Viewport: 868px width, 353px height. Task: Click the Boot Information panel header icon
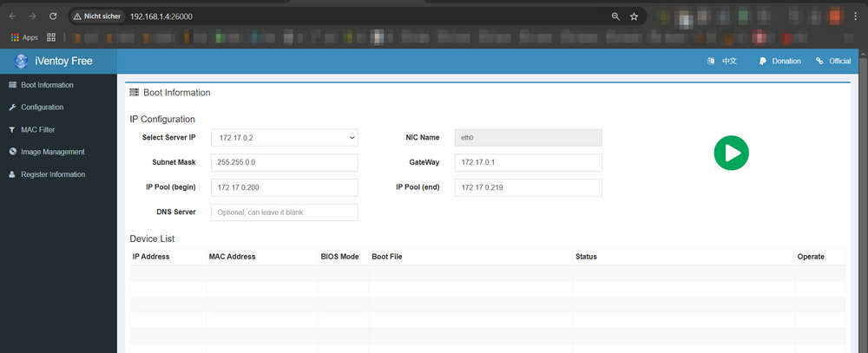pos(134,93)
